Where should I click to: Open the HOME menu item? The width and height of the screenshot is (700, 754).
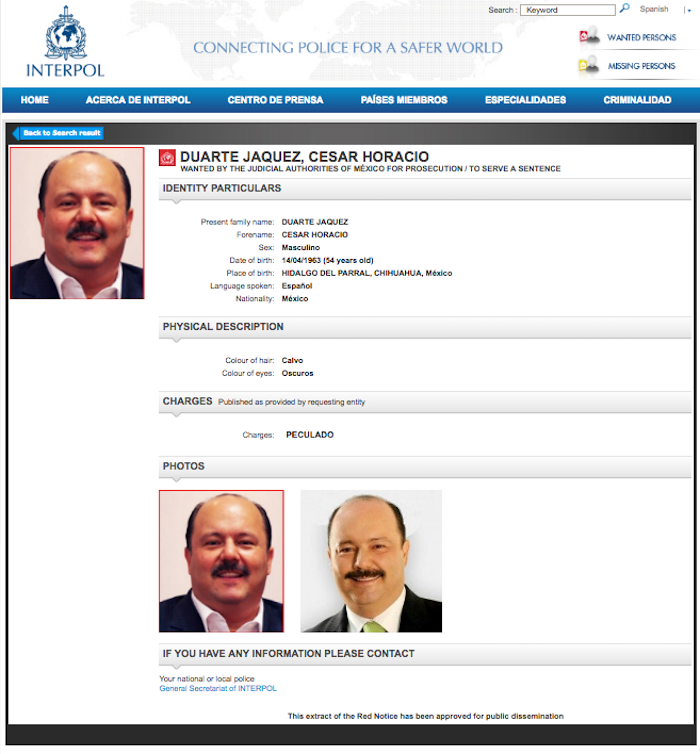35,100
